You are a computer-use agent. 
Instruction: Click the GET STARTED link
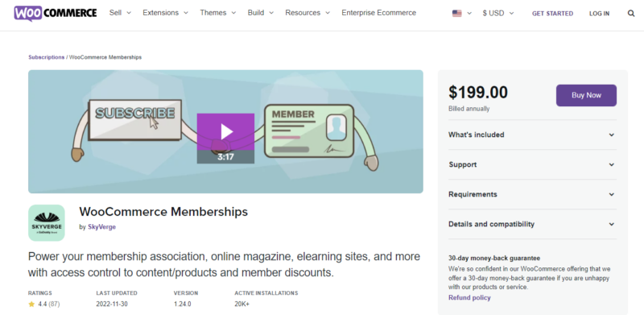tap(552, 14)
